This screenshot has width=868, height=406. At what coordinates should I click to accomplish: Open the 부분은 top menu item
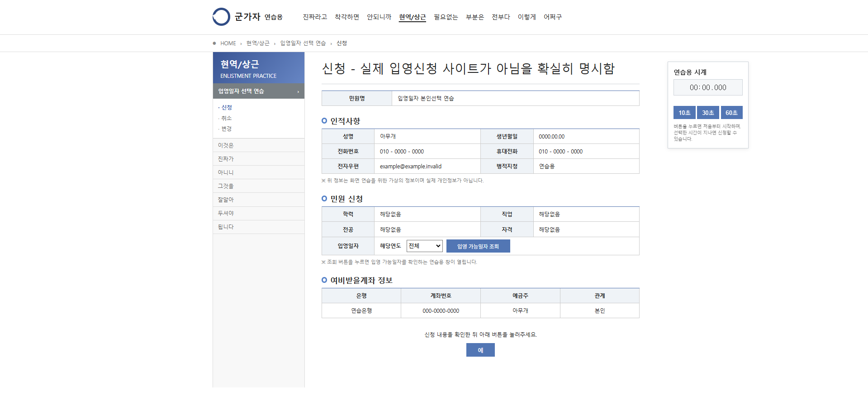[475, 17]
